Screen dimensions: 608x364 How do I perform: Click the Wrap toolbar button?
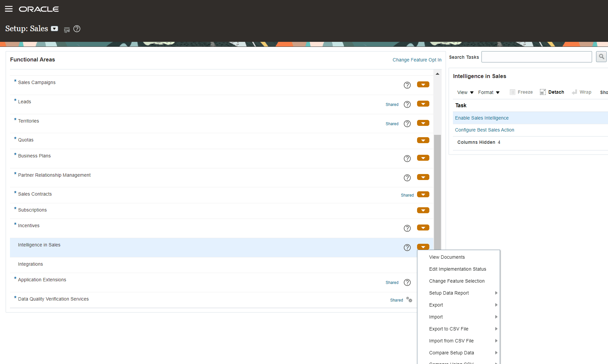(x=581, y=92)
